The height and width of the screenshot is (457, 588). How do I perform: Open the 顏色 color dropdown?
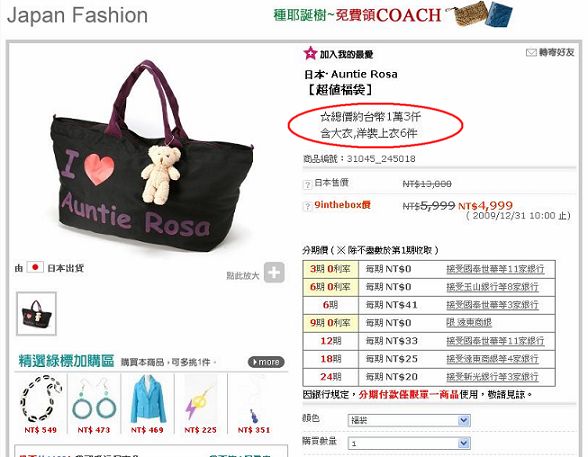click(409, 420)
